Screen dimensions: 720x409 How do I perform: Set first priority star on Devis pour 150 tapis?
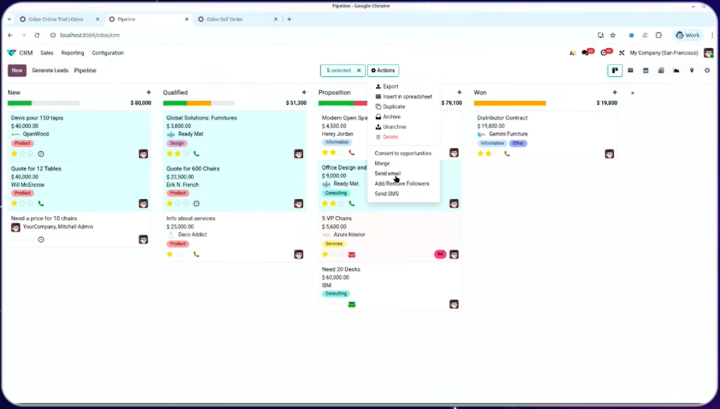pyautogui.click(x=14, y=154)
